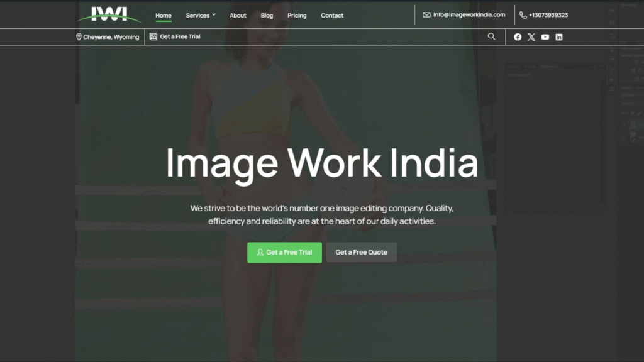Screen dimensions: 644x362
Task: Click the +13073939323 phone number
Action: point(548,15)
